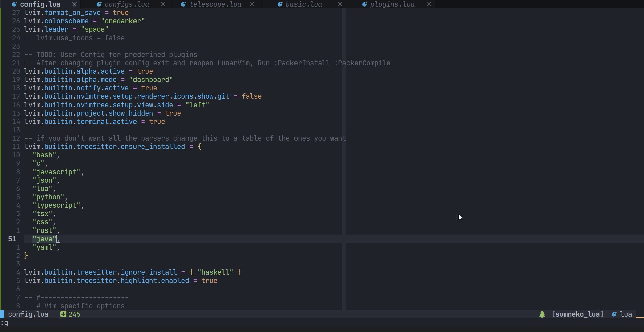Click lvim.format_on_save line
Viewport: 644px width, 332px height.
[76, 13]
